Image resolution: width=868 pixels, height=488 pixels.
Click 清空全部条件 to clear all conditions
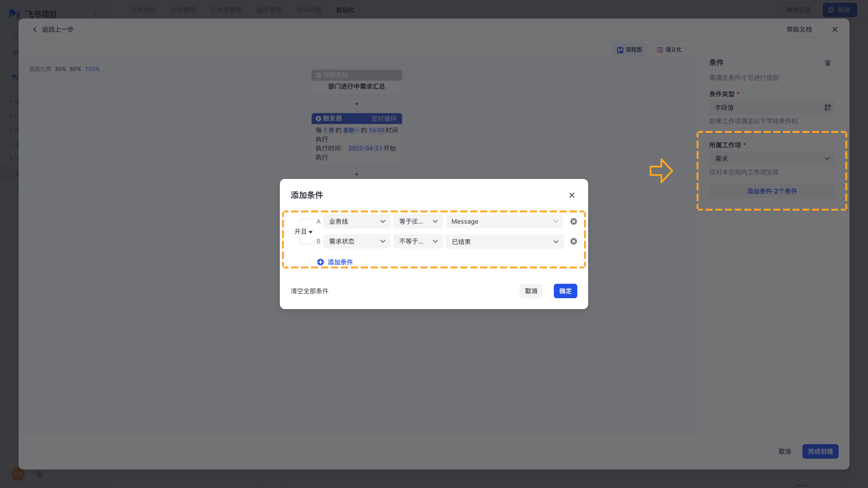coord(309,291)
